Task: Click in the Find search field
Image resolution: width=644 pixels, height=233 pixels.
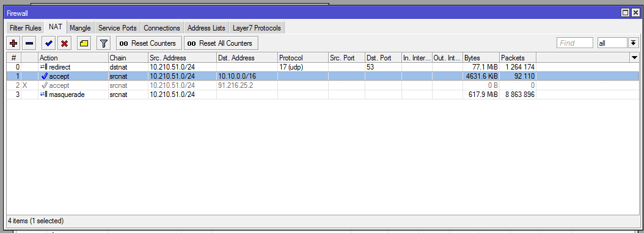Action: (574, 43)
